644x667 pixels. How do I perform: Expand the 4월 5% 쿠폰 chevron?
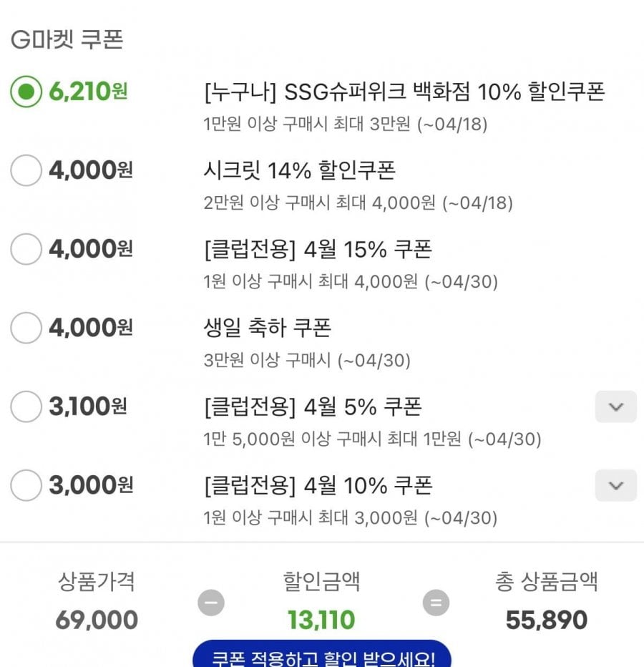(x=615, y=407)
